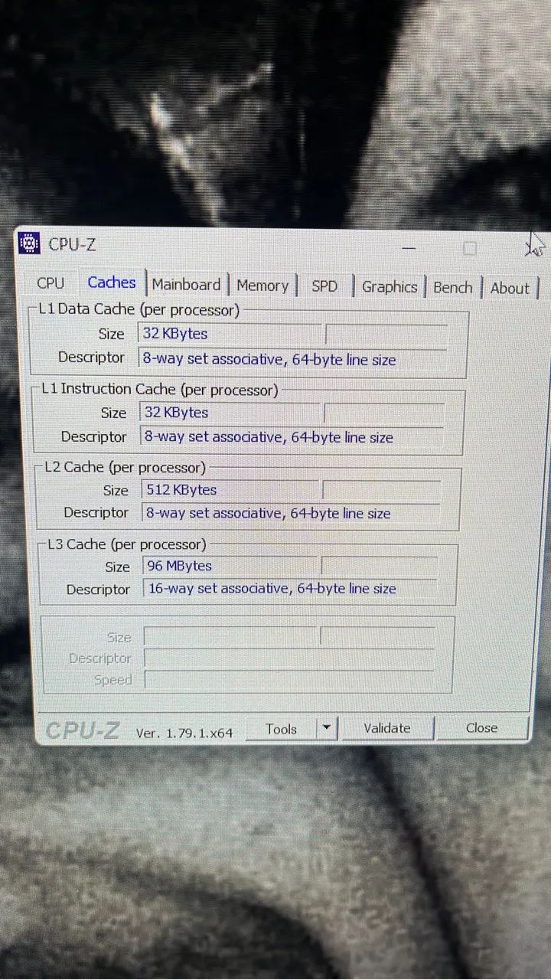This screenshot has height=980, width=551.
Task: Select the Caches tab
Action: click(x=111, y=282)
